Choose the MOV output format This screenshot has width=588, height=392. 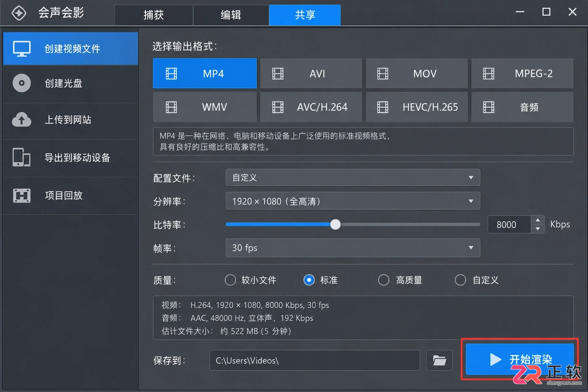tap(416, 73)
